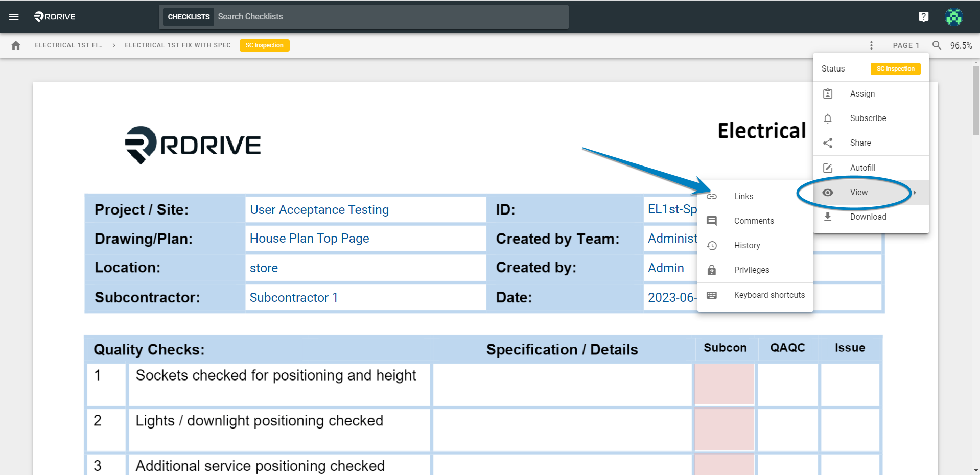Click the 'Lights / downlight positioning checked' text
Screen dimensions: 980x475
coord(260,421)
